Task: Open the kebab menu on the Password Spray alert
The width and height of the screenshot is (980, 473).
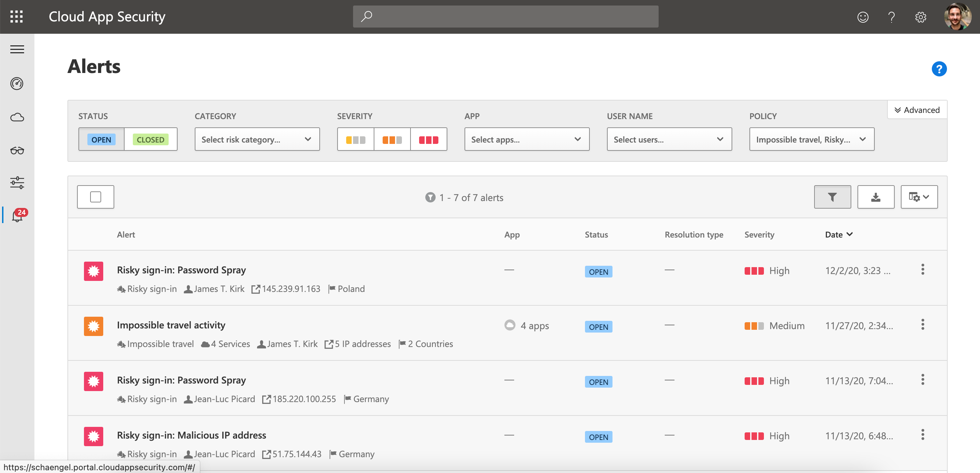Action: (923, 269)
